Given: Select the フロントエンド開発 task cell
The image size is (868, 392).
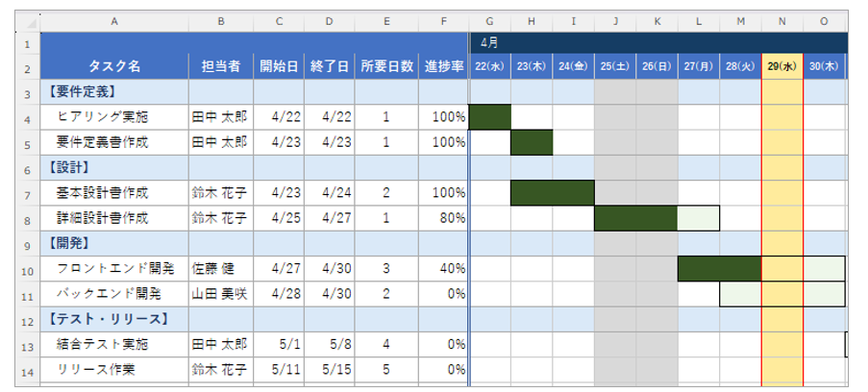Looking at the screenshot, I should 114,269.
